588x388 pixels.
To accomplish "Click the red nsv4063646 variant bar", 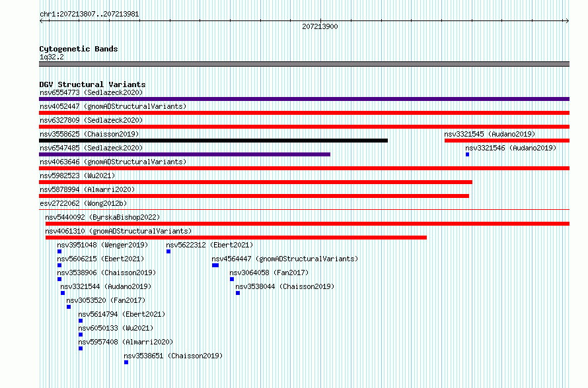I will [x=304, y=168].
